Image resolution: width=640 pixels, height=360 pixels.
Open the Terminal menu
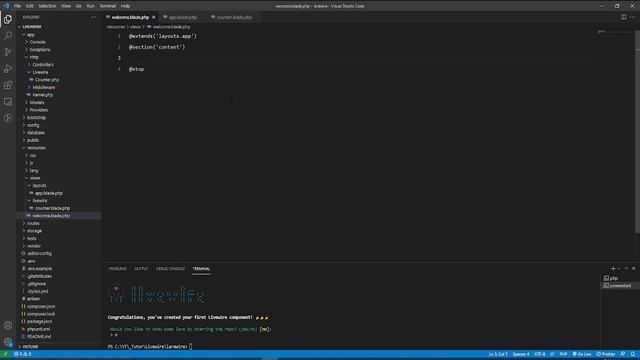[x=107, y=6]
